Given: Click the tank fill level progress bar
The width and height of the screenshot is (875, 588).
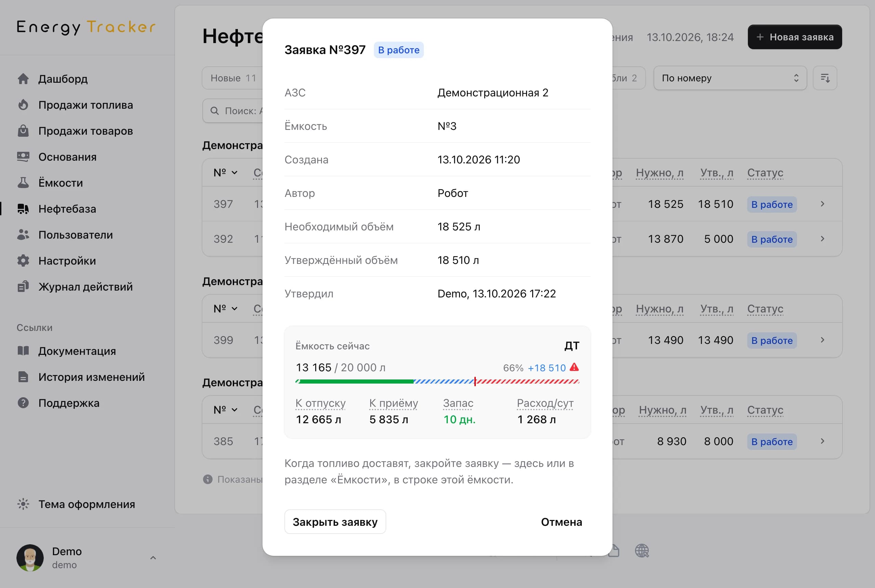Looking at the screenshot, I should (437, 382).
